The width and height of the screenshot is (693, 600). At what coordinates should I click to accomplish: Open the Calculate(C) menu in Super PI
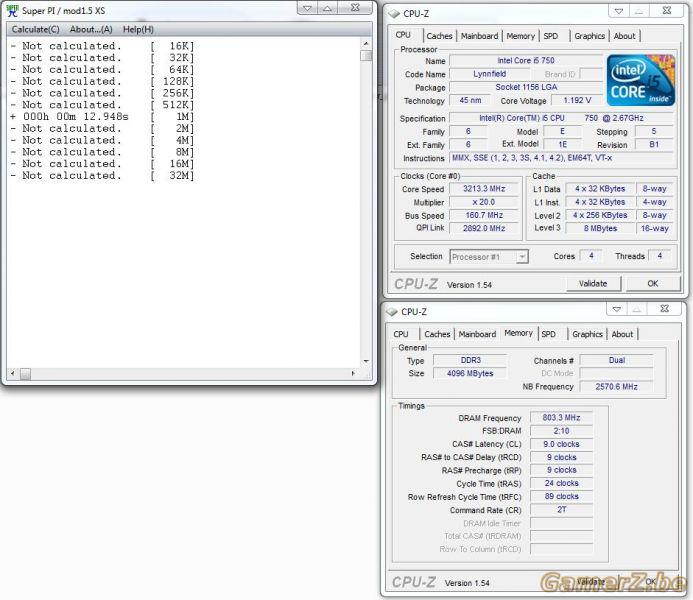click(35, 30)
